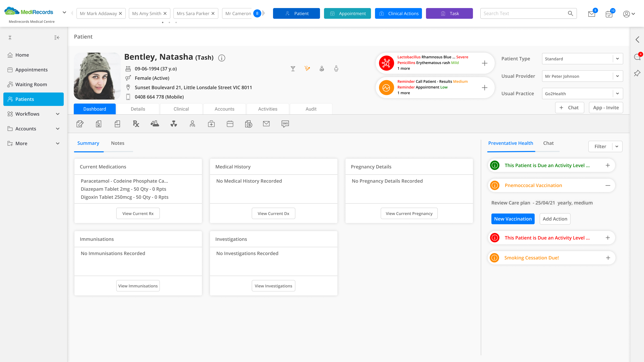Open the SMS message toolbar icon
This screenshot has width=644, height=362.
pos(285,124)
